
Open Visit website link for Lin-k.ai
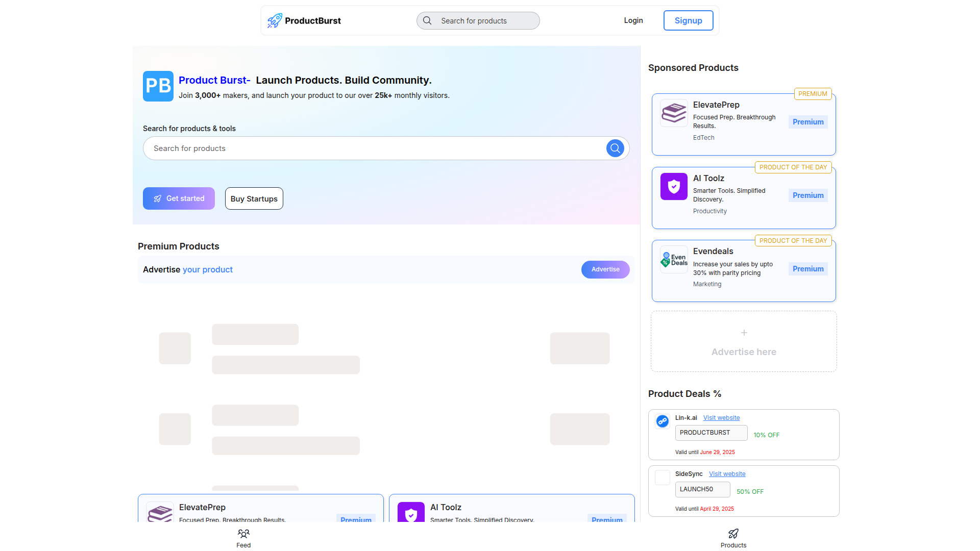[721, 417]
